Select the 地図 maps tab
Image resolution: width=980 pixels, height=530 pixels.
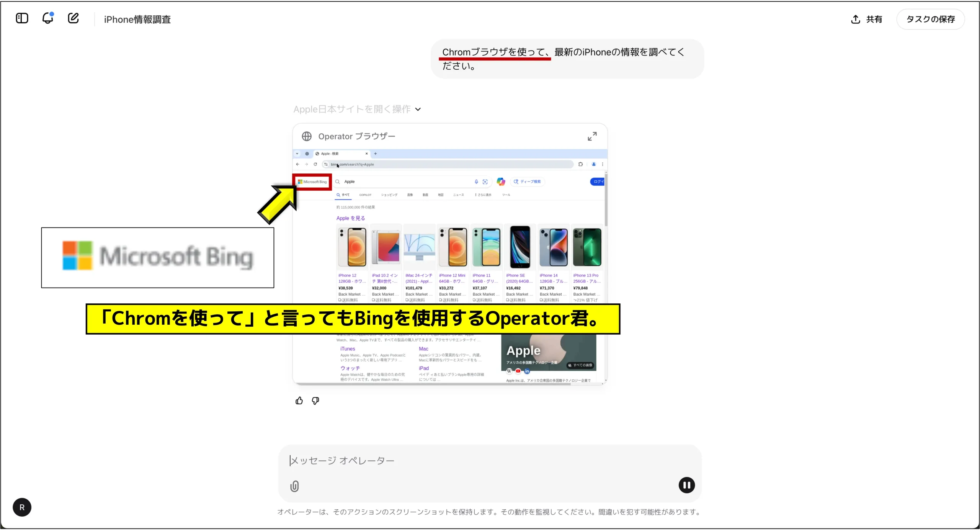tap(441, 195)
